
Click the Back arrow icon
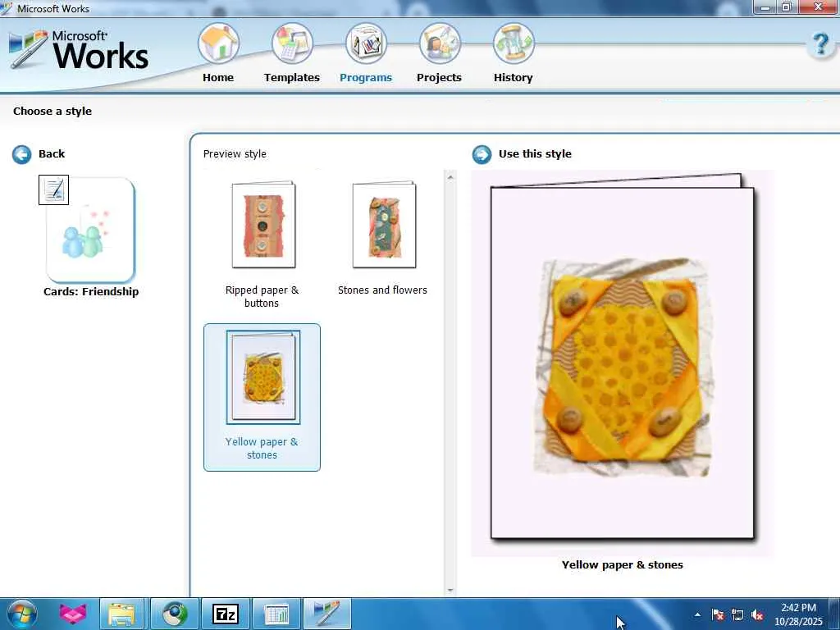tap(22, 154)
